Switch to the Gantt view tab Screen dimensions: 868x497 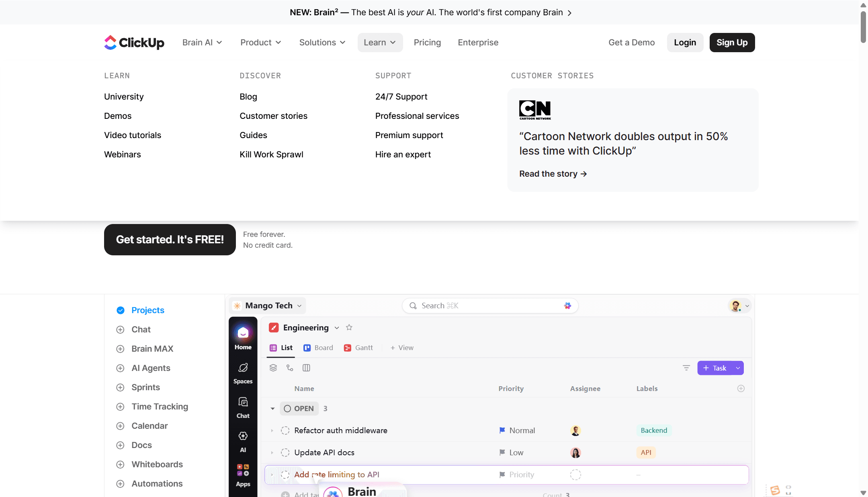(358, 348)
